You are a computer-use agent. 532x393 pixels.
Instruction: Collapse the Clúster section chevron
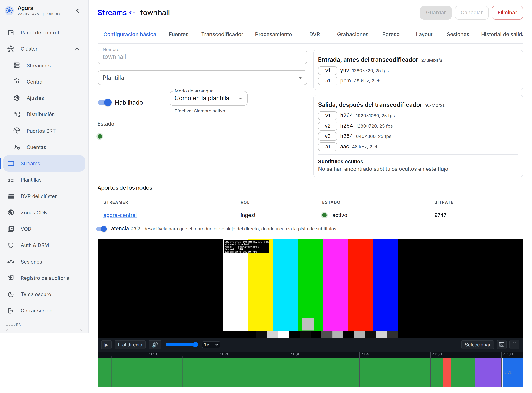pos(77,49)
